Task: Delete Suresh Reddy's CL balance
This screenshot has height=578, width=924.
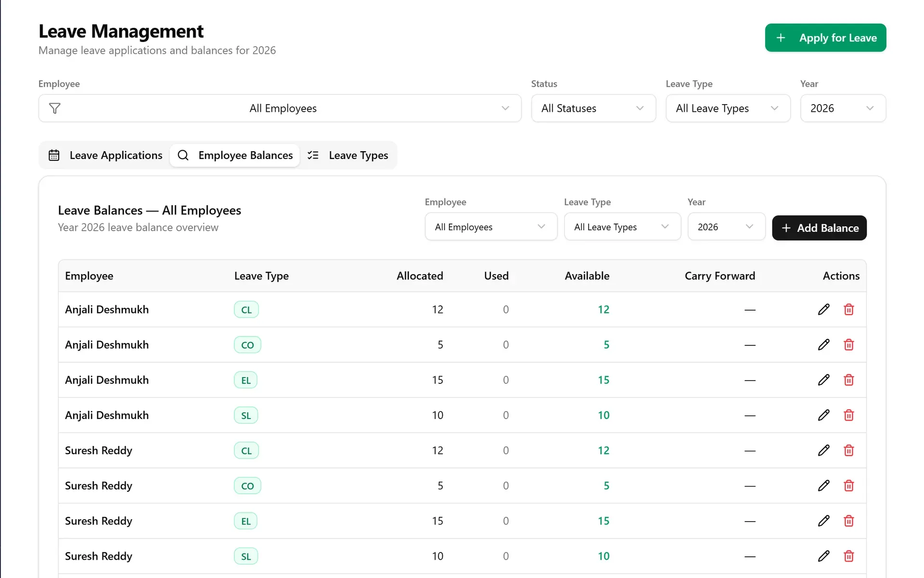Action: click(x=849, y=450)
